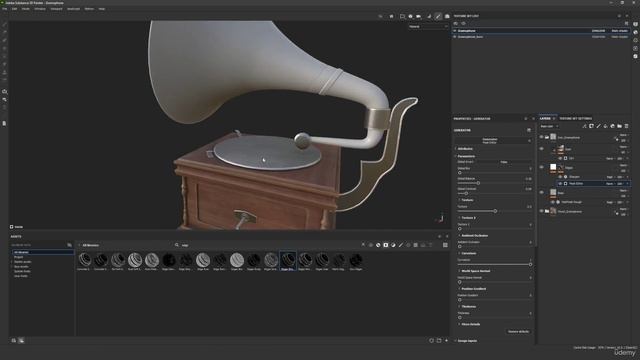Click the add fill layer bucket icon
The width and height of the screenshot is (640, 360).
605,126
